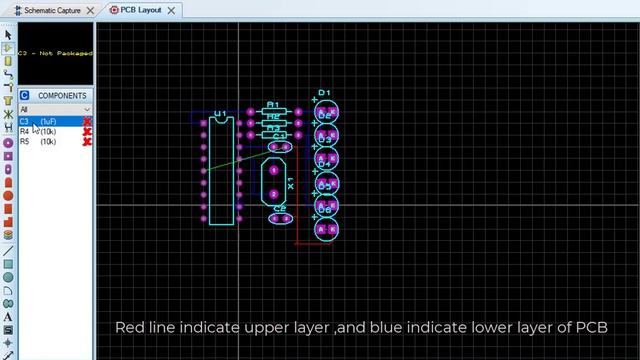The height and width of the screenshot is (360, 640).
Task: Select the Zone Mode tool
Action: (x=8, y=100)
